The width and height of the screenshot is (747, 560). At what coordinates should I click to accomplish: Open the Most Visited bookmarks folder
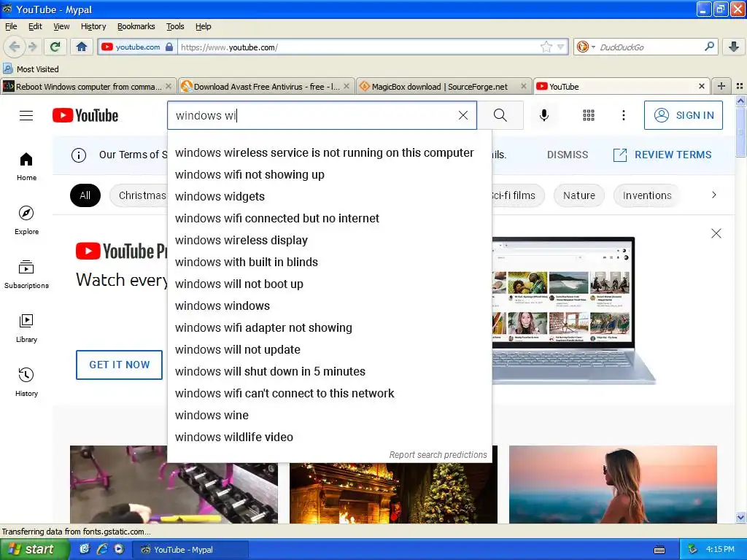[x=31, y=69]
